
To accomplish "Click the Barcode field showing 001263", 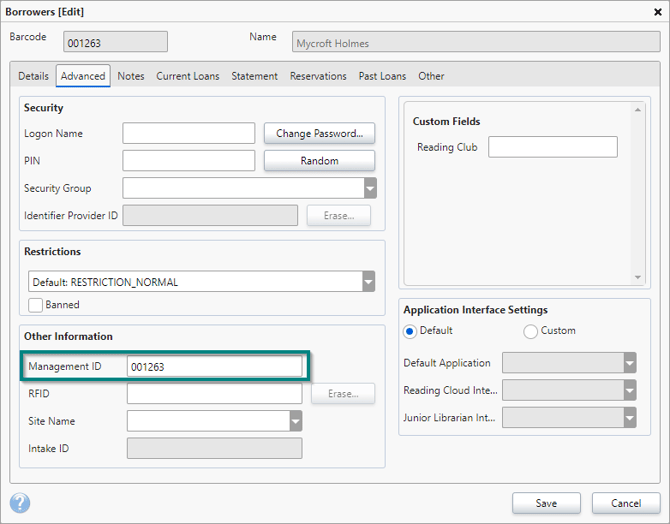I will 115,42.
